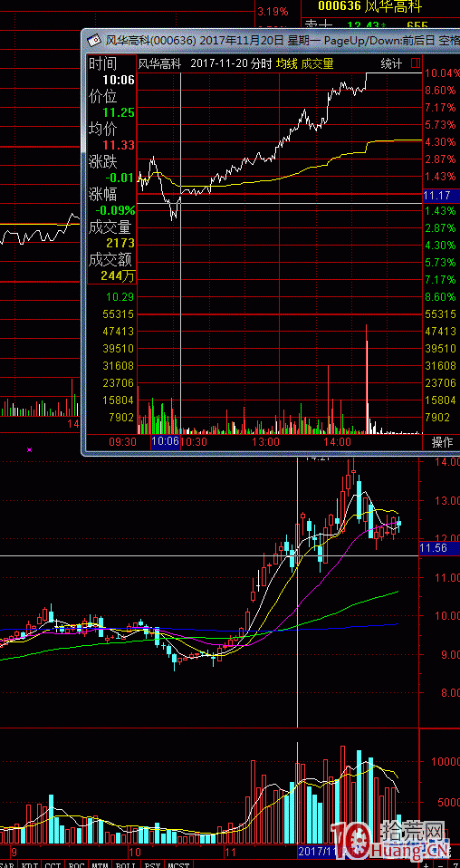Click the 风华高科 popup window title icon

click(x=95, y=41)
